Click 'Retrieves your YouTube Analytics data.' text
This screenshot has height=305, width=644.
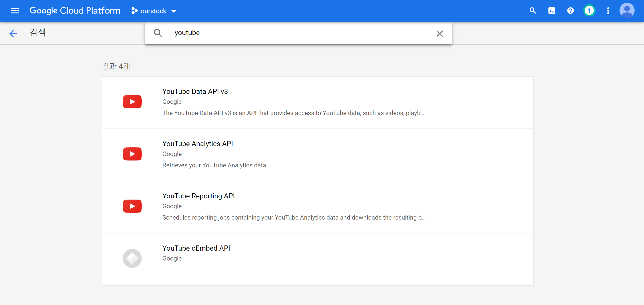215,165
